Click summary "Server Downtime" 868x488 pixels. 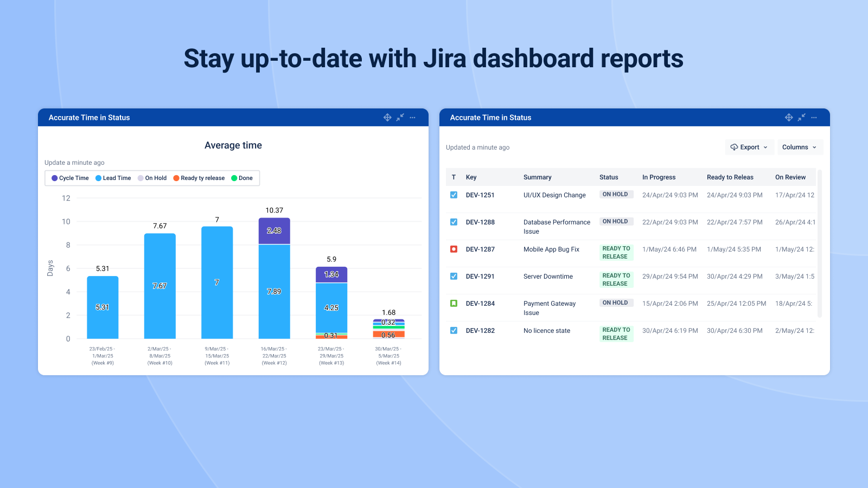548,277
